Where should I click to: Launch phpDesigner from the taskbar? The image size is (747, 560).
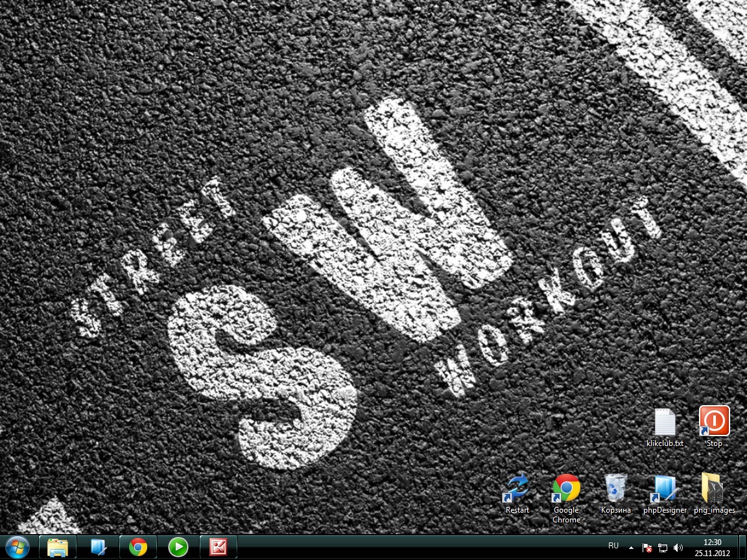[x=98, y=547]
